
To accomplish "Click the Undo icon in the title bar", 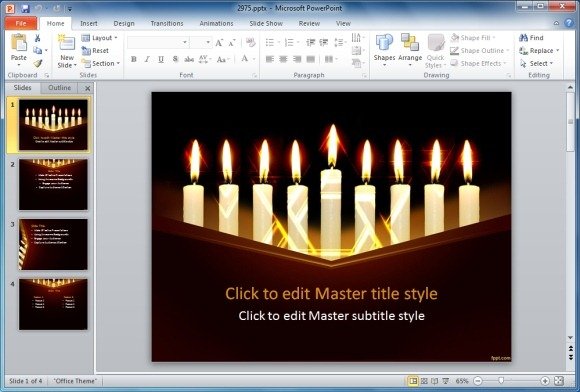I will (x=38, y=9).
